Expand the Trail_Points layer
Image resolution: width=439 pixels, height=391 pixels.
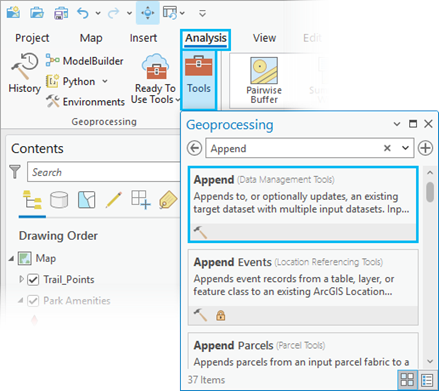21,279
